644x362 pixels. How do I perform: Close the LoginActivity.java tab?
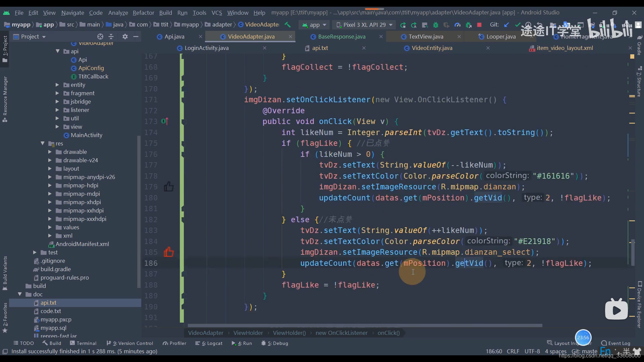coord(265,48)
